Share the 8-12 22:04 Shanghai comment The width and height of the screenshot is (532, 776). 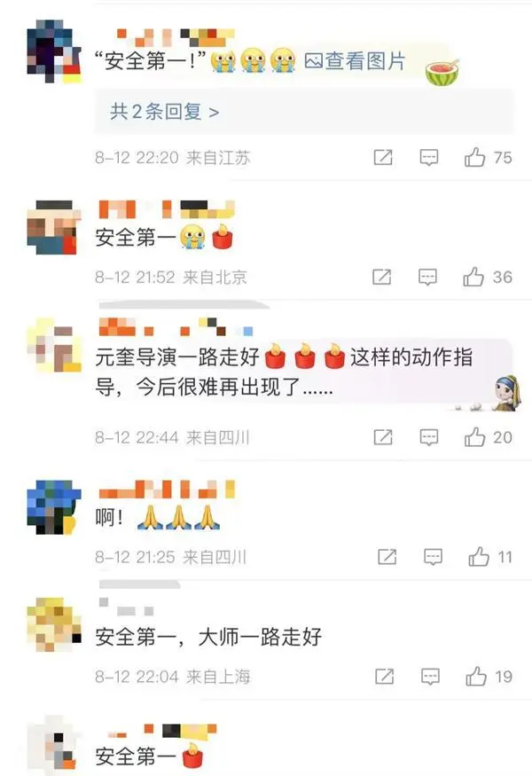[x=385, y=677]
